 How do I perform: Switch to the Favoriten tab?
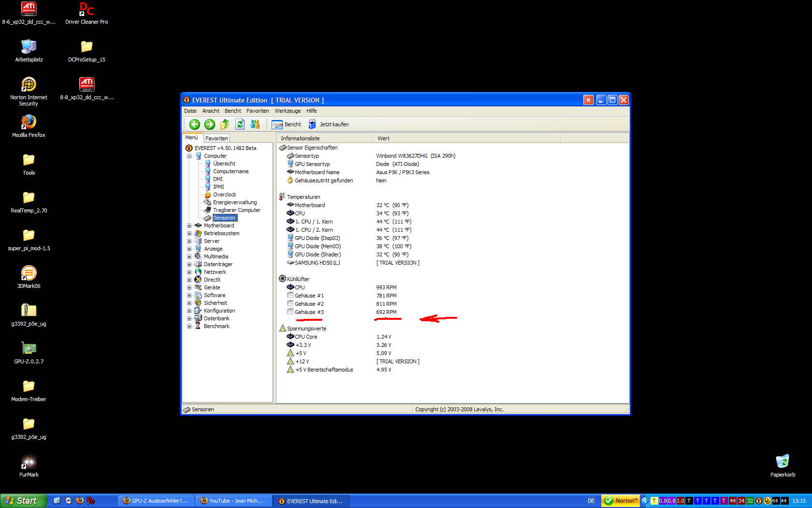pos(217,138)
